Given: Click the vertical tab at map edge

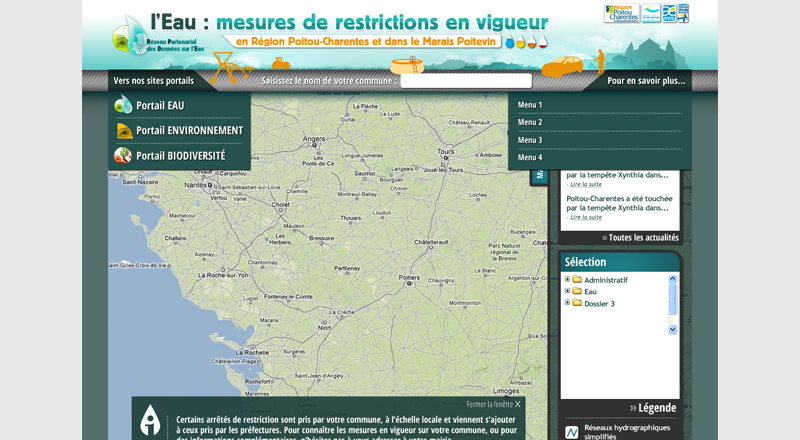Looking at the screenshot, I should [x=539, y=177].
